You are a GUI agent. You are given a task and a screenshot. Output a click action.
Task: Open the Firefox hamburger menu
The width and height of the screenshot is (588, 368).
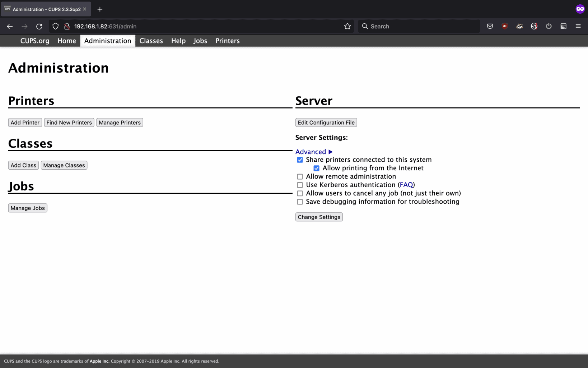tap(578, 26)
